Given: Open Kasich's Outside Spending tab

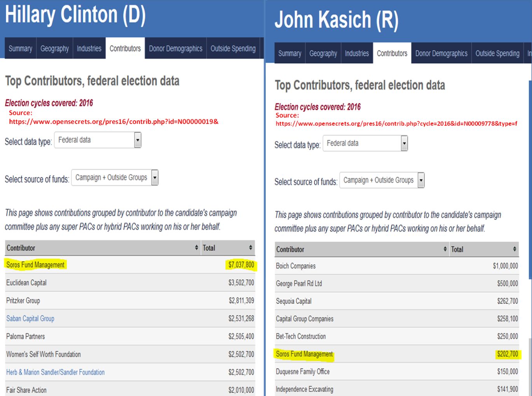Looking at the screenshot, I should tap(497, 54).
